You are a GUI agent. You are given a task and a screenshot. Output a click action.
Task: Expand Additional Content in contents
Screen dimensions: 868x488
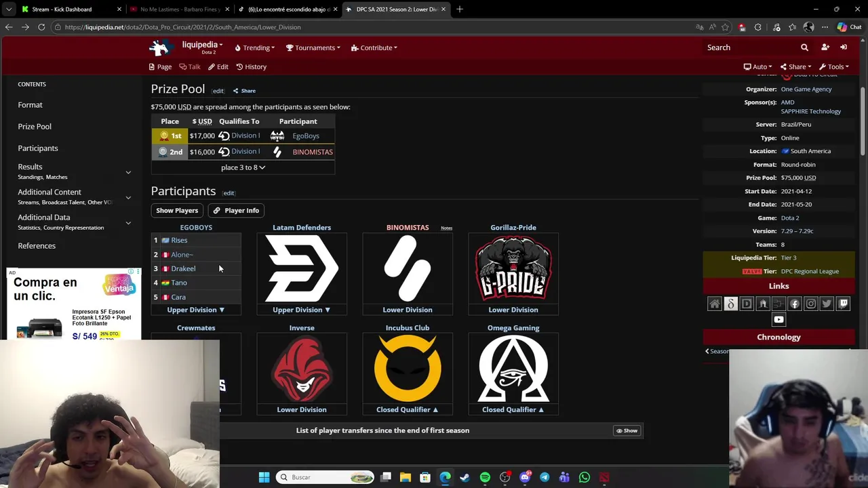click(128, 197)
